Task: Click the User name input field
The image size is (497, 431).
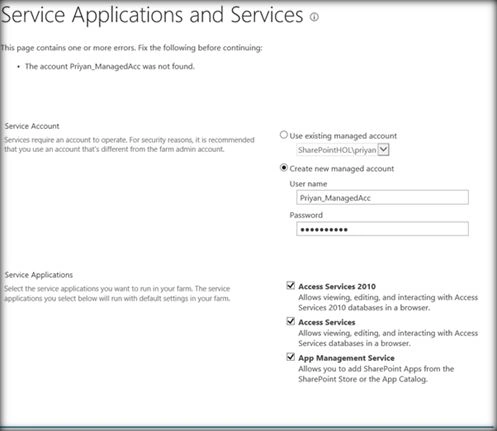Action: click(382, 198)
